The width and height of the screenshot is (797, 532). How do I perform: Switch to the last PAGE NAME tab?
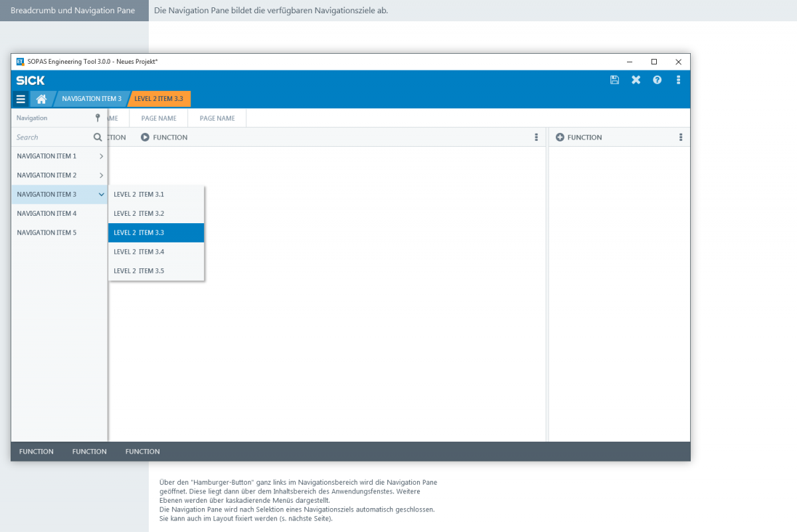click(x=217, y=118)
